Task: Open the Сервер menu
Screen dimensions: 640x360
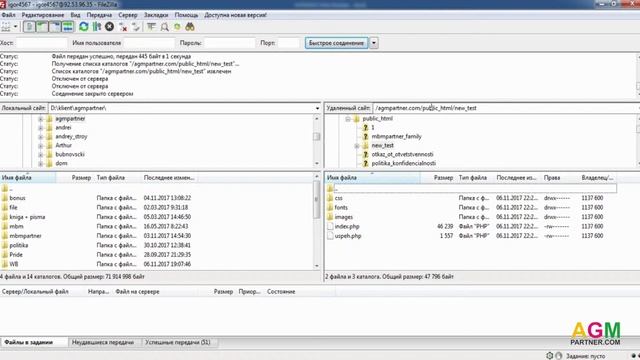Action: point(128,15)
